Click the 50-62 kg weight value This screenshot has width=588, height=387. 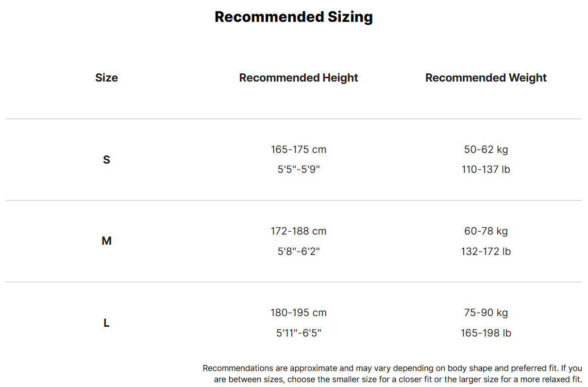pyautogui.click(x=486, y=150)
